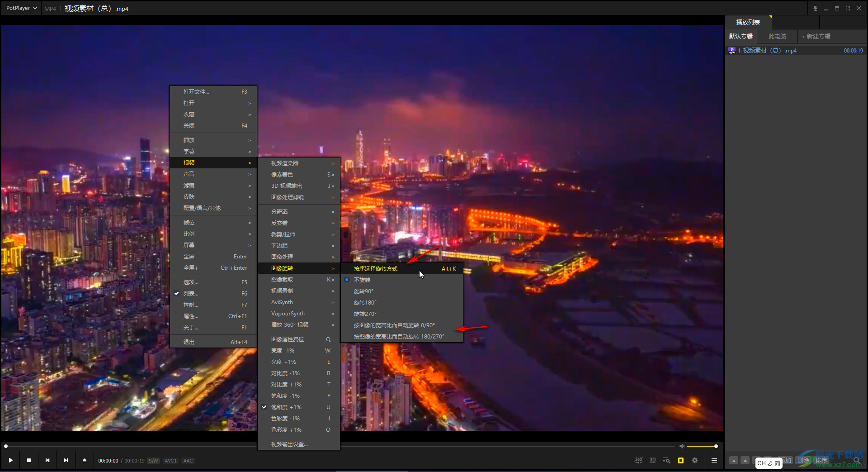Click the eject/open file icon
The image size is (868, 472).
click(84, 460)
